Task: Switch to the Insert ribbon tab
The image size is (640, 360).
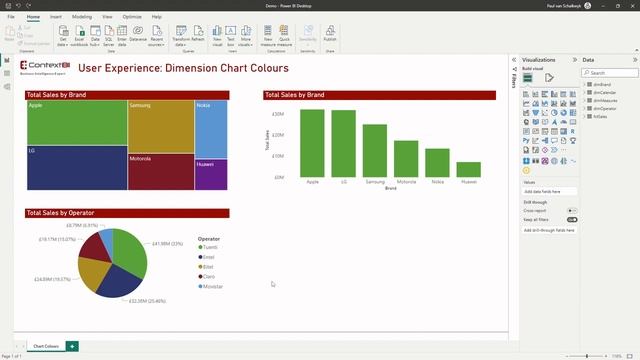Action: tap(56, 17)
